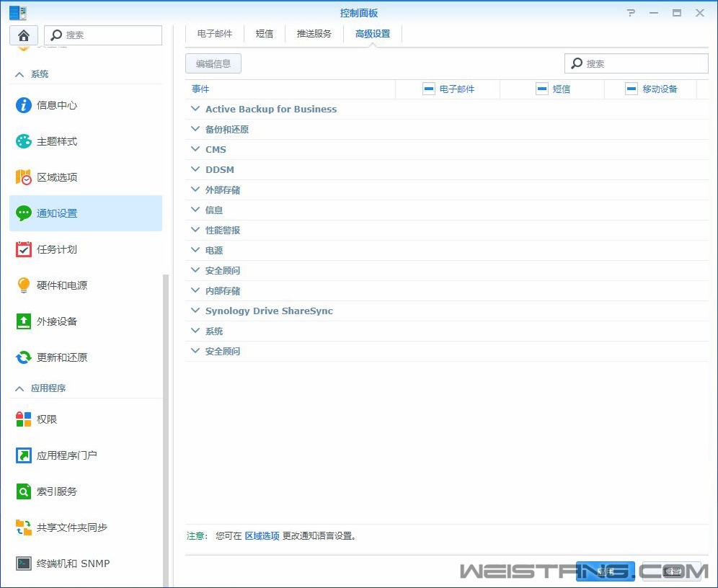Select the 外接设备 sidebar icon
The height and width of the screenshot is (588, 718).
(x=52, y=321)
